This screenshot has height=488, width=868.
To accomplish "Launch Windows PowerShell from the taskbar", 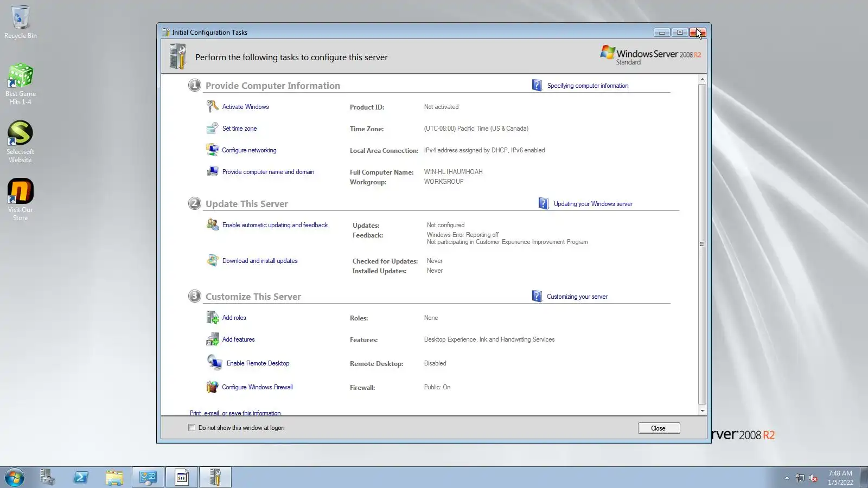I will click(x=81, y=478).
